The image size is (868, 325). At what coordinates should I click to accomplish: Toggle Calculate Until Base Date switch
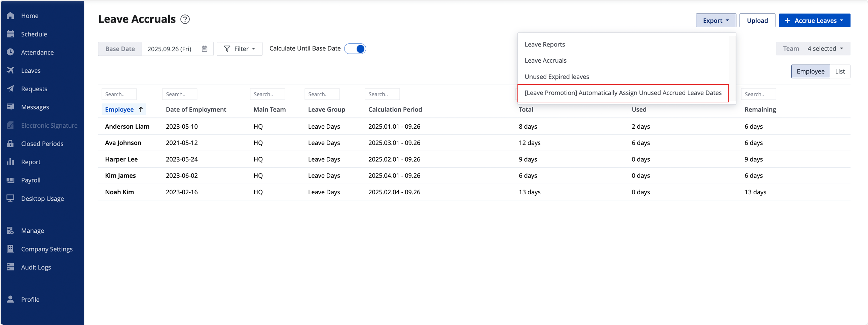pos(355,49)
